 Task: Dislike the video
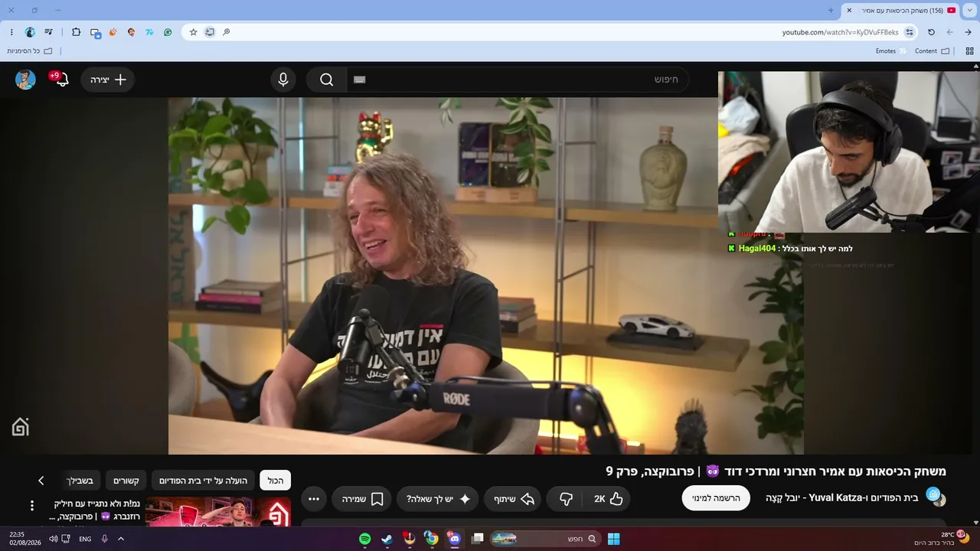pyautogui.click(x=566, y=499)
